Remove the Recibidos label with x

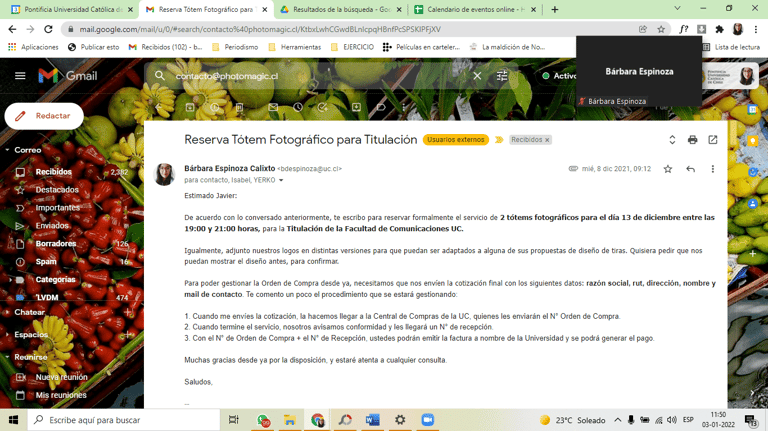coord(547,140)
